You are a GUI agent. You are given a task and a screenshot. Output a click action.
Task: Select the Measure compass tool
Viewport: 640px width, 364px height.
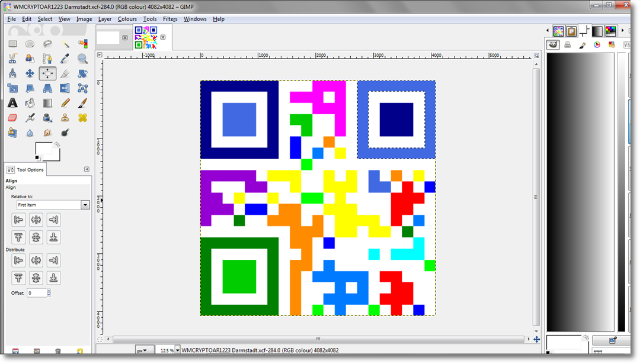coord(12,73)
